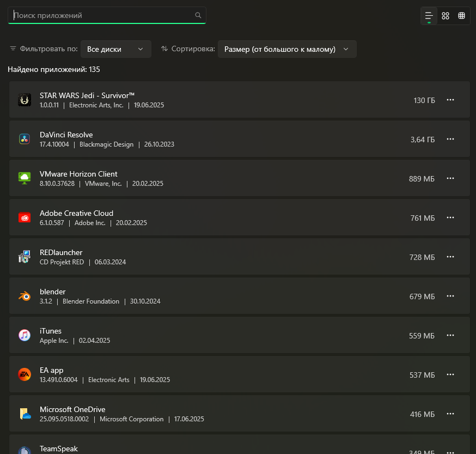Click the VMware Horizon Client icon
Viewport: 476px width, 454px height.
(x=25, y=178)
